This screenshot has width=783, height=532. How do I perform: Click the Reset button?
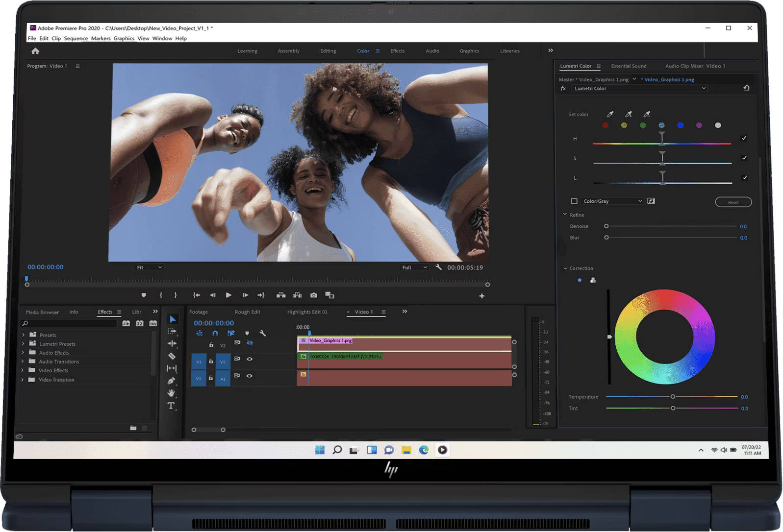click(x=733, y=202)
